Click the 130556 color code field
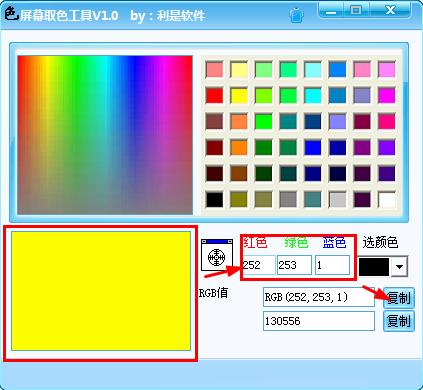This screenshot has height=390, width=423. [319, 321]
